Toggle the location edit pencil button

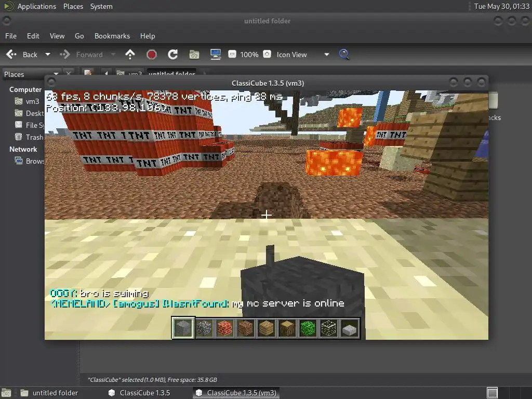(88, 73)
